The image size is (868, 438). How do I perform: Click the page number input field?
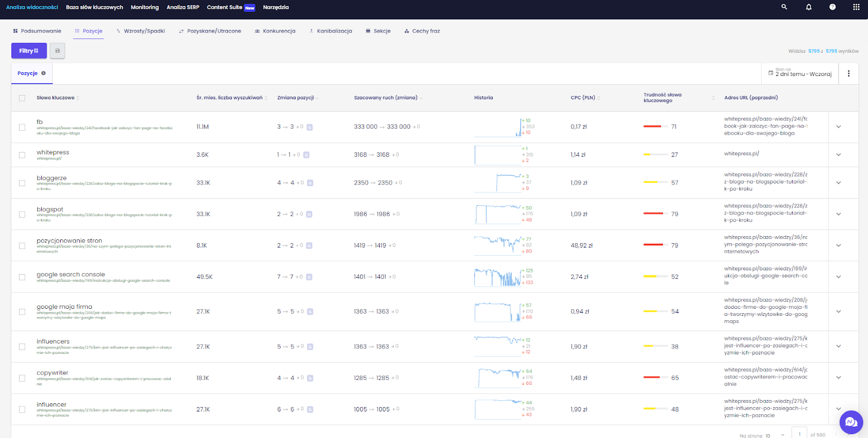click(x=800, y=434)
